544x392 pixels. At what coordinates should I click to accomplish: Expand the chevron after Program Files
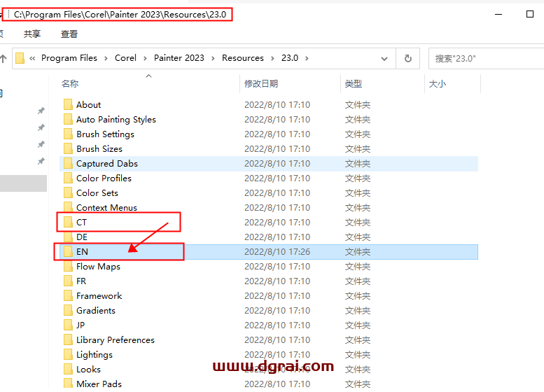pyautogui.click(x=106, y=58)
